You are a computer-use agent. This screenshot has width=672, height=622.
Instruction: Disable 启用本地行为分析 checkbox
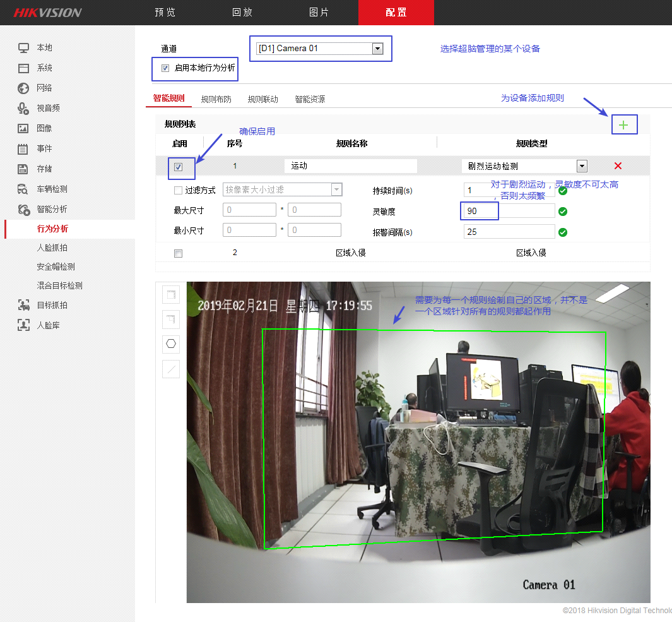pos(165,69)
